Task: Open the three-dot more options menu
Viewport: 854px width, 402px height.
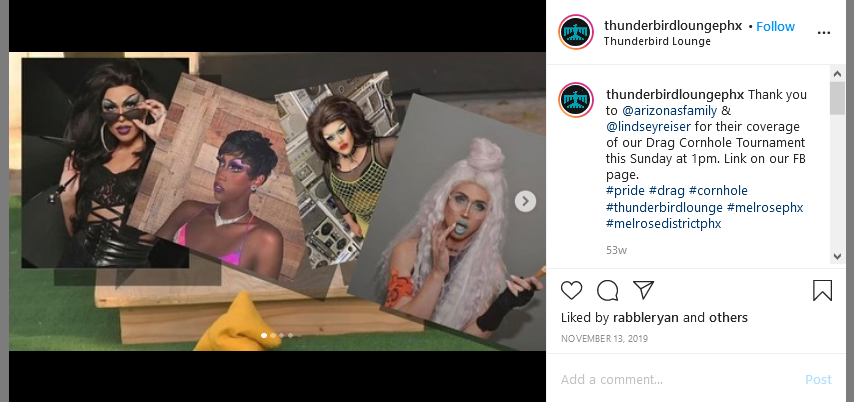Action: (824, 33)
